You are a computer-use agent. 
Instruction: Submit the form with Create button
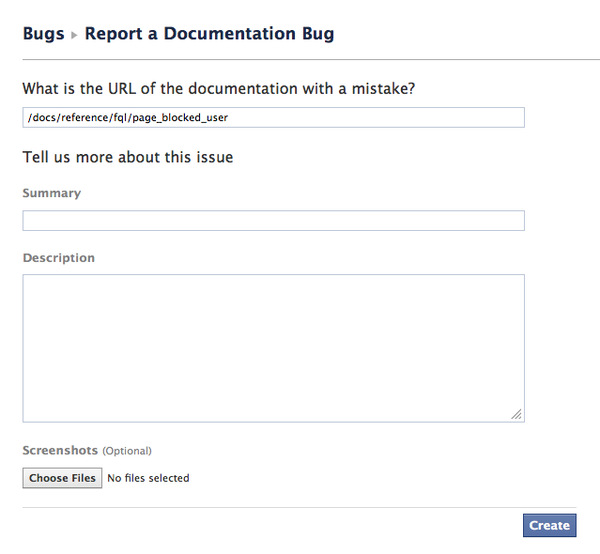pyautogui.click(x=549, y=525)
